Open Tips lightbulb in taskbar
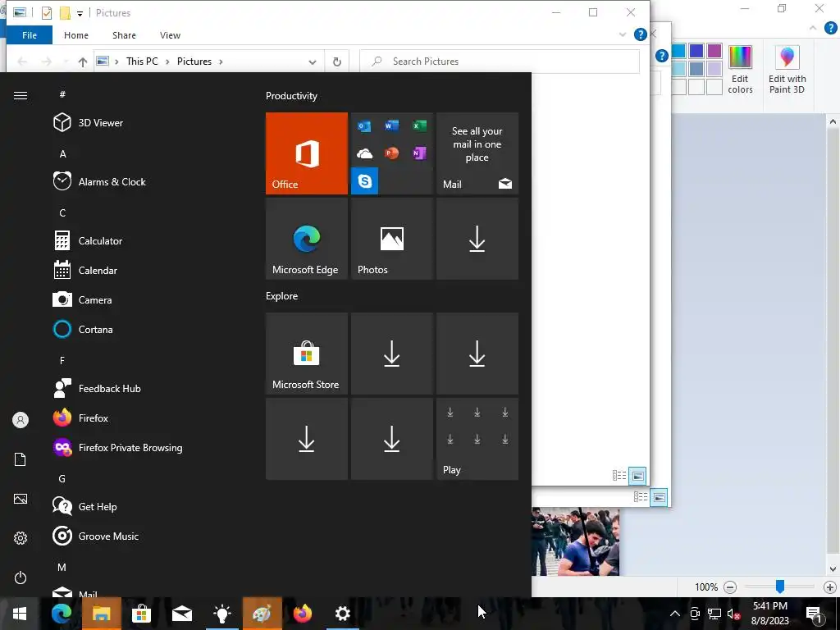This screenshot has height=630, width=840. [221, 614]
